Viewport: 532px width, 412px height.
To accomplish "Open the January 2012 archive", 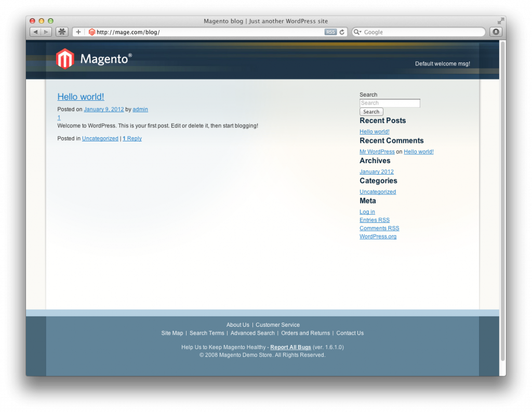I will tap(376, 171).
